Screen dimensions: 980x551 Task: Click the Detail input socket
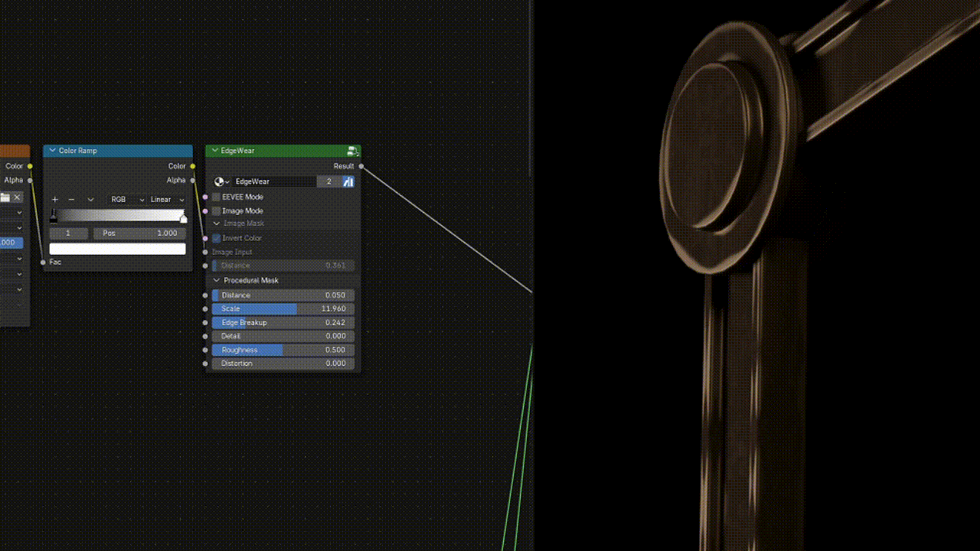(205, 336)
